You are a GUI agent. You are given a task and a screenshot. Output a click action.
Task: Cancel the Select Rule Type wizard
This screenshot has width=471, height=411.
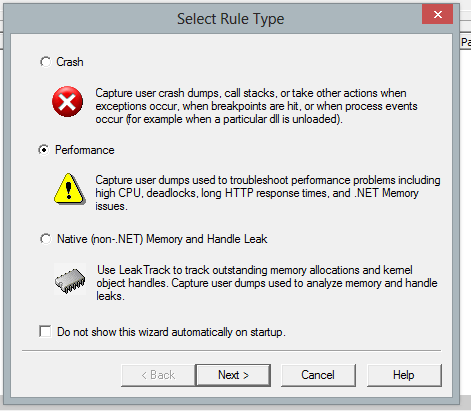(318, 375)
